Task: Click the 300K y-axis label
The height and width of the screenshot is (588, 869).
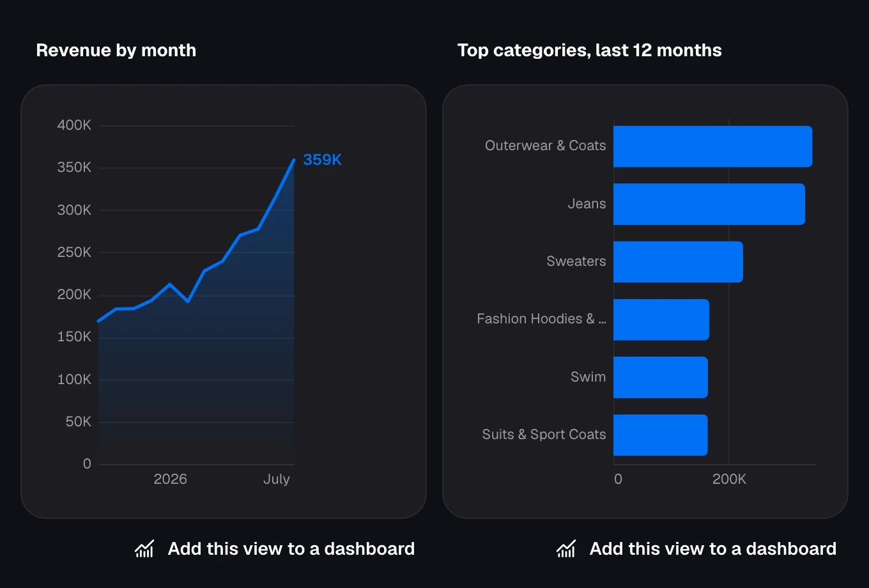Action: (74, 210)
